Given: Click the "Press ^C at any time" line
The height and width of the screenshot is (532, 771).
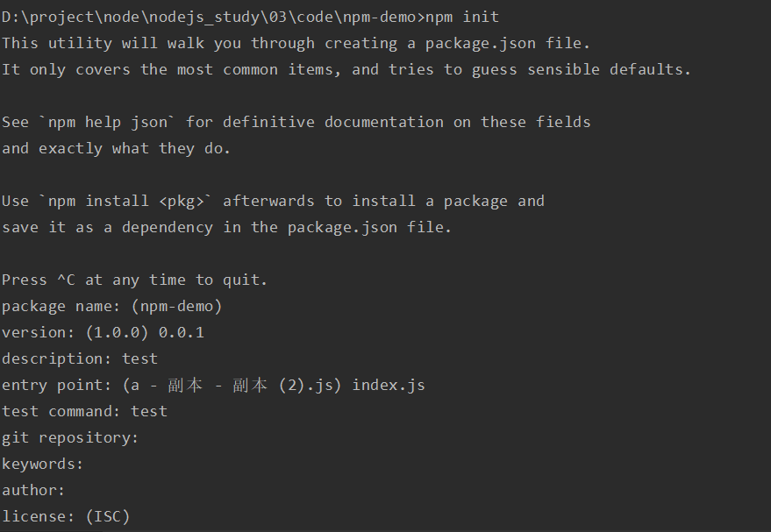Looking at the screenshot, I should (x=134, y=280).
